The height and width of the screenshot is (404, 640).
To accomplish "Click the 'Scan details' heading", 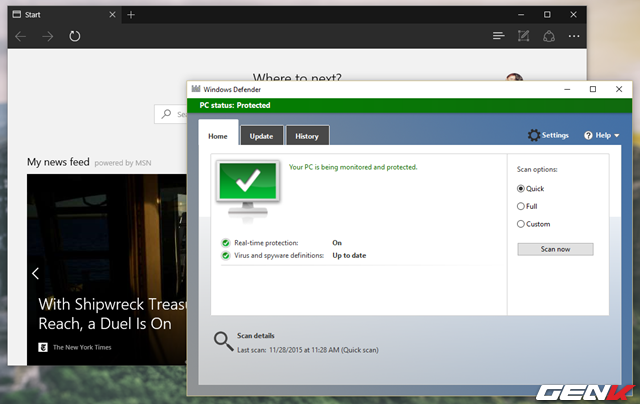I will [256, 335].
